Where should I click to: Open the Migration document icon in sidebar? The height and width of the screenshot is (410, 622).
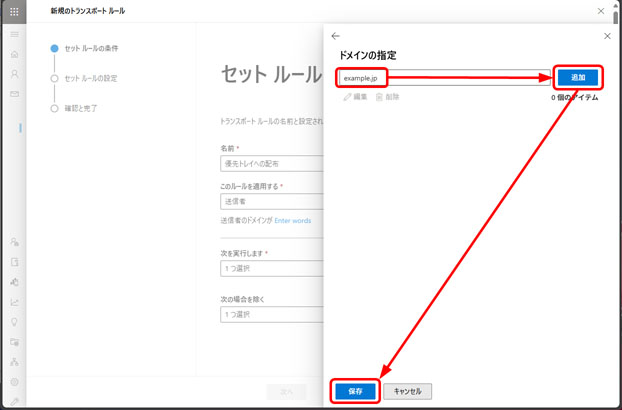pyautogui.click(x=15, y=262)
